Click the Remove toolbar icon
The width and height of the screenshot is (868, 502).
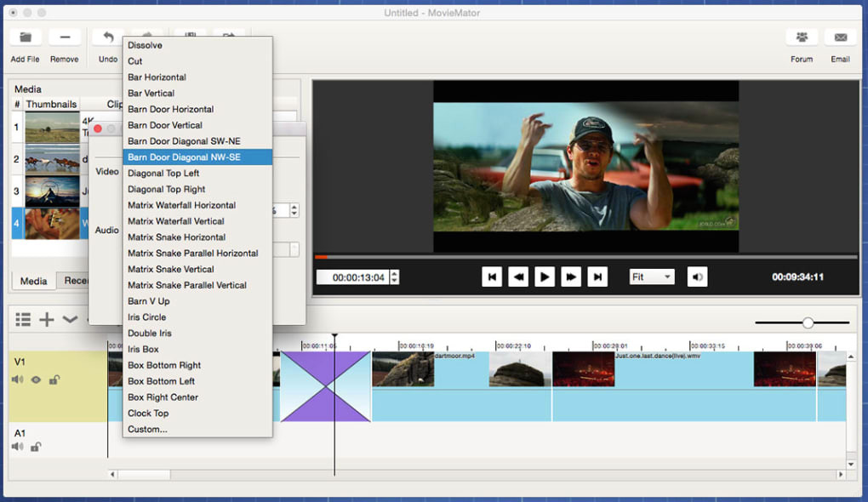tap(65, 37)
